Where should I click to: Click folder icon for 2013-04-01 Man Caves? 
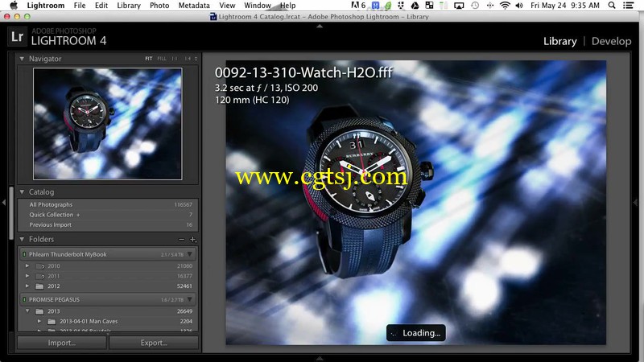click(x=52, y=321)
